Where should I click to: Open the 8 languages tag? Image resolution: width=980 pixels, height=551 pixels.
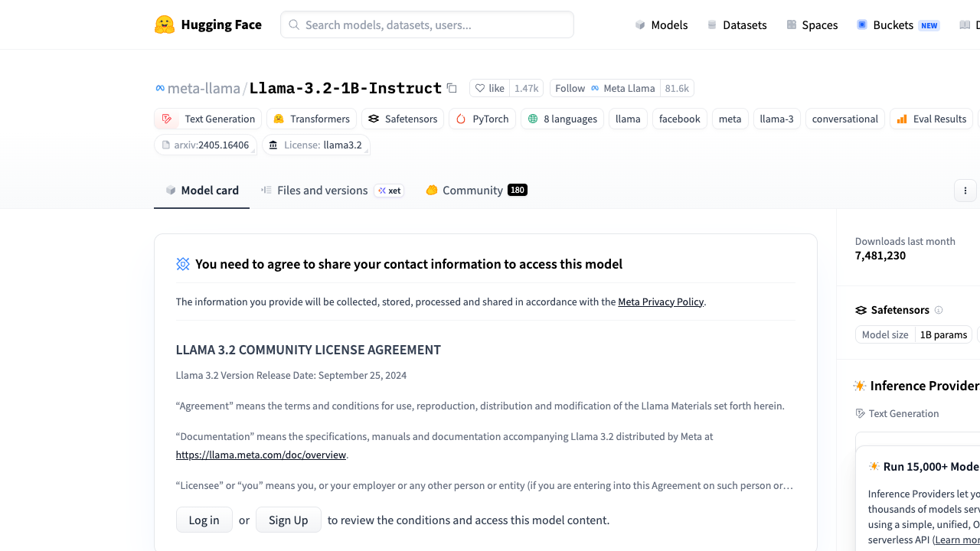[x=562, y=119]
